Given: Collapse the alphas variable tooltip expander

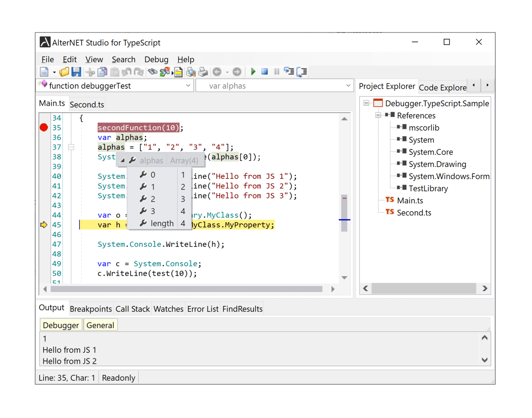Looking at the screenshot, I should click(122, 160).
